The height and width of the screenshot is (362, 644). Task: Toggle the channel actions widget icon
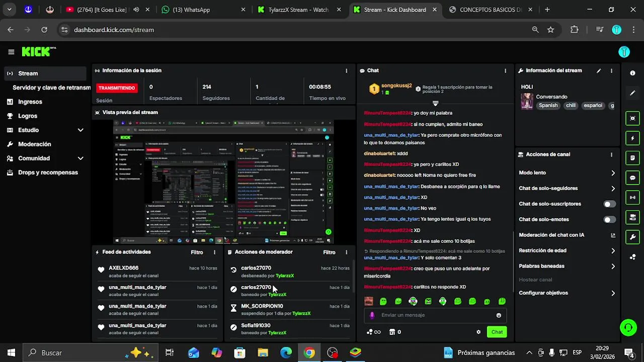coord(632,217)
